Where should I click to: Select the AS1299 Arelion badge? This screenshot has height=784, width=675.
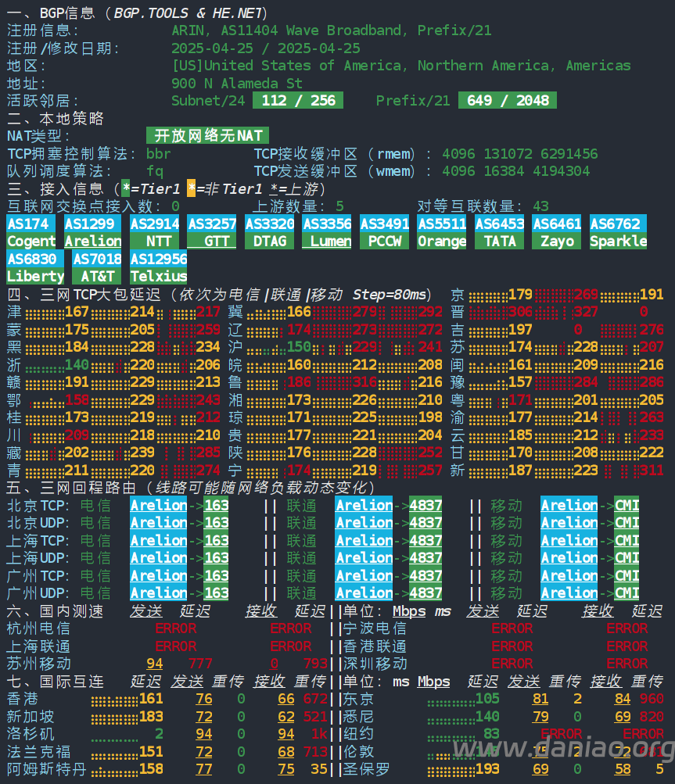[92, 232]
